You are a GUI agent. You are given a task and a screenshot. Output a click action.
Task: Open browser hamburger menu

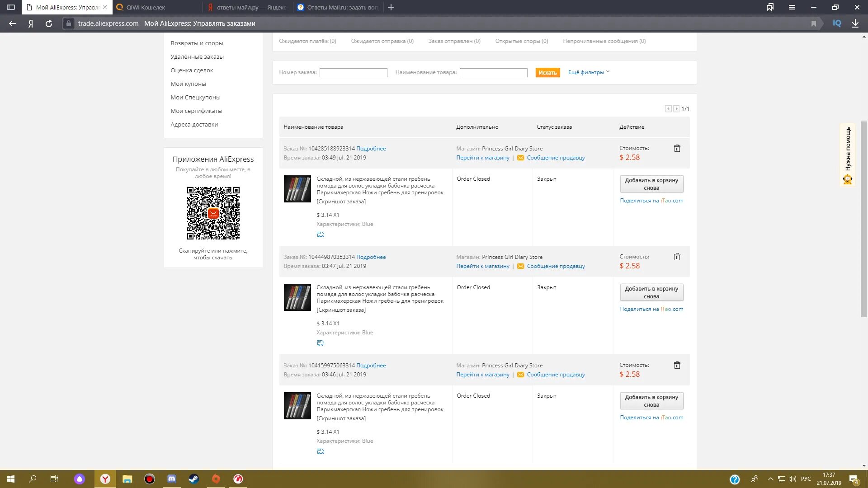(x=792, y=7)
